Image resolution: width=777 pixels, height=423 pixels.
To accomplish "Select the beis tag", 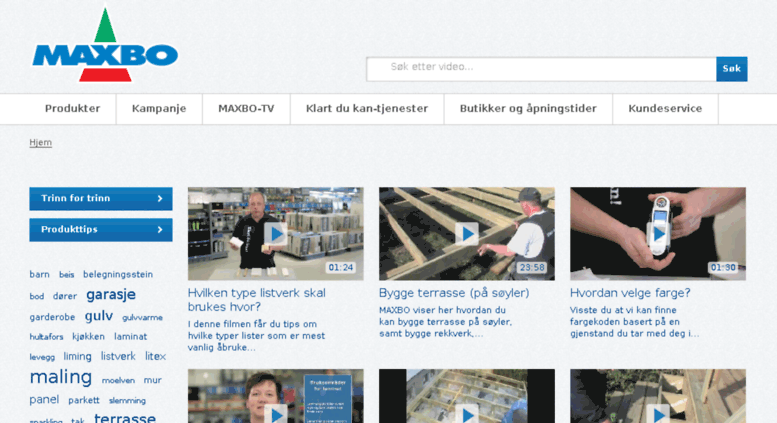I will [66, 274].
